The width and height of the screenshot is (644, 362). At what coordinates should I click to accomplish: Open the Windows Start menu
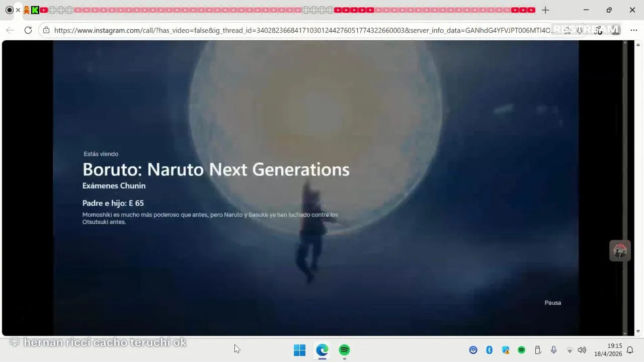point(299,350)
